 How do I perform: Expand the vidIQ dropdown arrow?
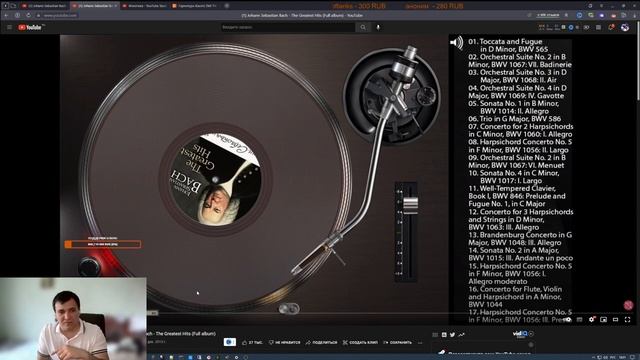531,334
